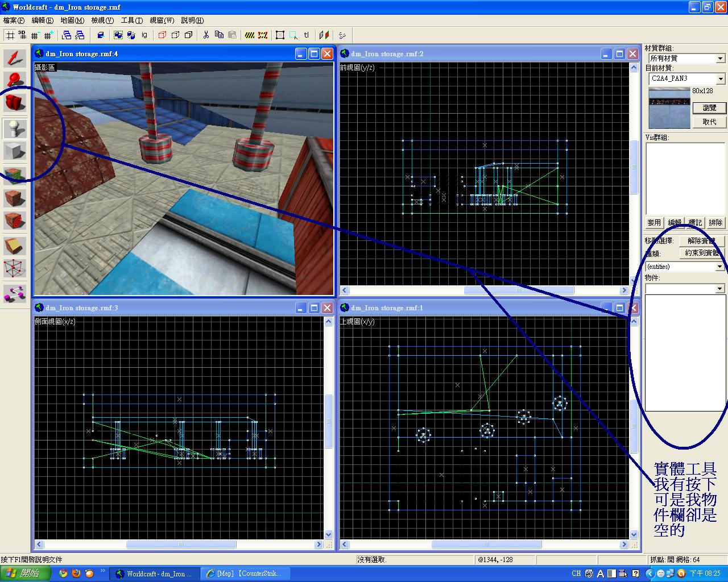The width and height of the screenshot is (728, 582).
Task: Click Show All Hidden Objects icon
Action: 188,35
